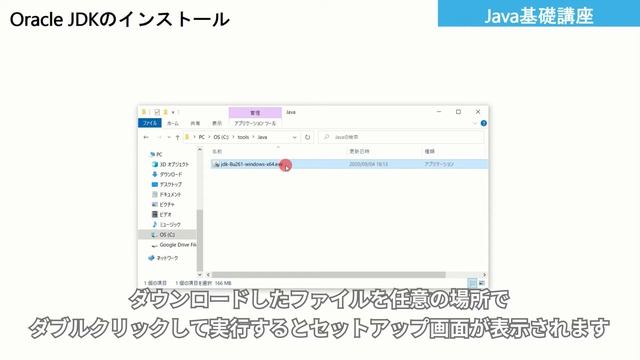
Task: Expand the ribbon with the chevron
Action: (475, 123)
